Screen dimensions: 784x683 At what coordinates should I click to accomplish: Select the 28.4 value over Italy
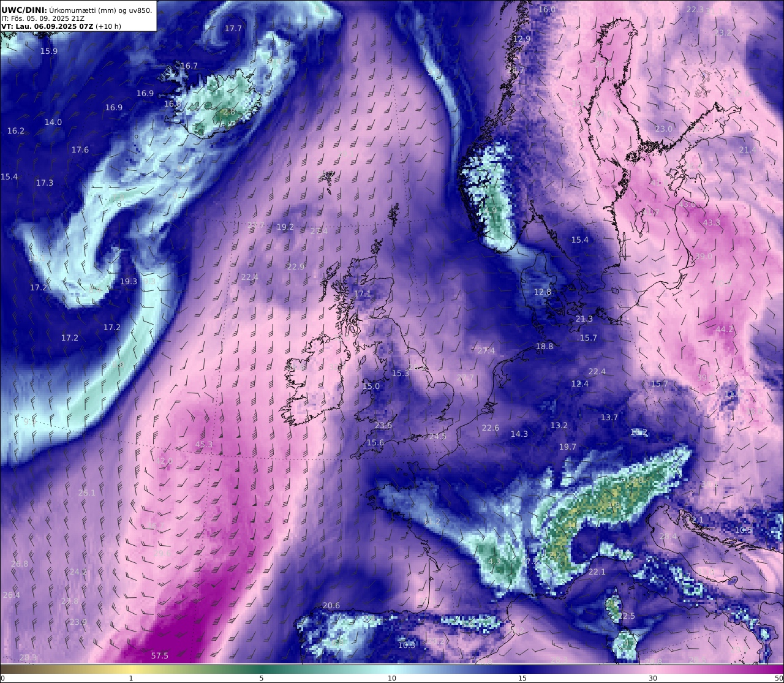pos(669,537)
